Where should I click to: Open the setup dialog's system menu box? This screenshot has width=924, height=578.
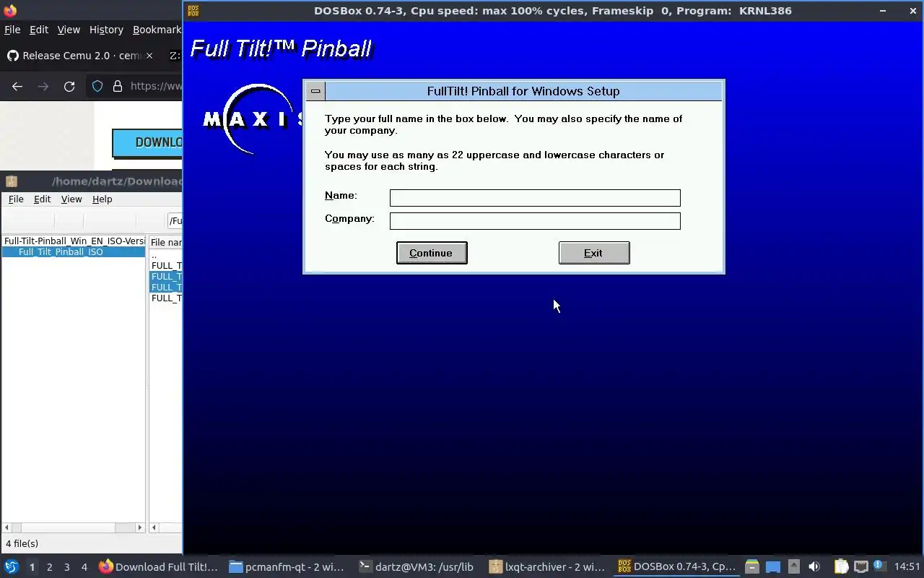pyautogui.click(x=315, y=91)
